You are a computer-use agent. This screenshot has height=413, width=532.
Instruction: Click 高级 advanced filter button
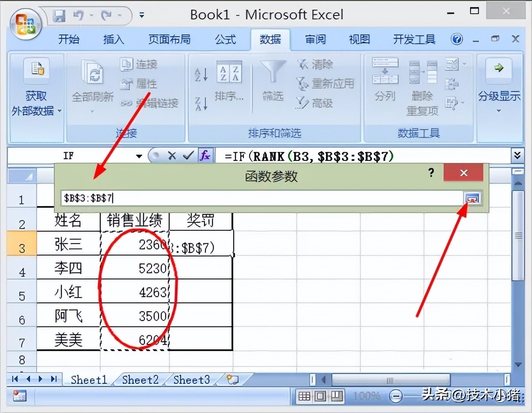[x=315, y=103]
